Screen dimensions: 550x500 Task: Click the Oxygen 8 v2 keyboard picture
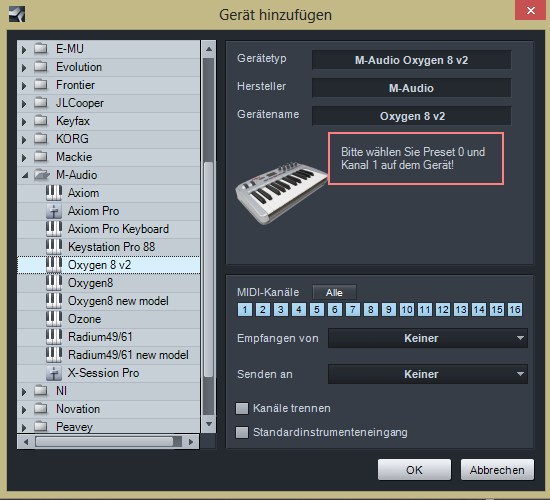tap(281, 192)
